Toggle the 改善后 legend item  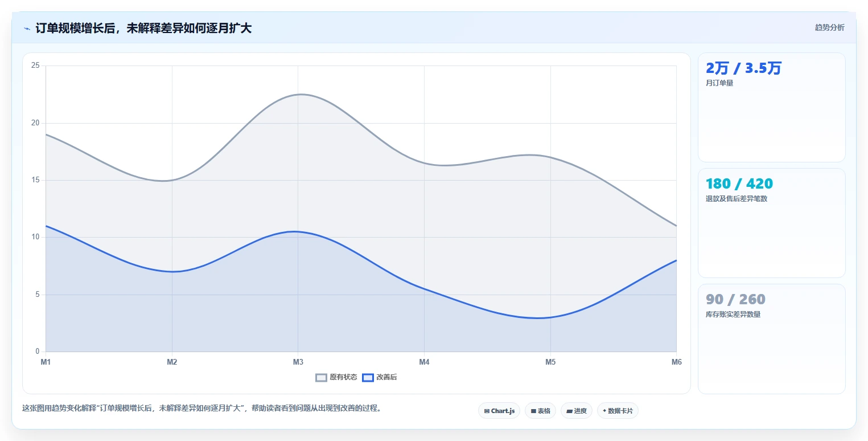380,377
